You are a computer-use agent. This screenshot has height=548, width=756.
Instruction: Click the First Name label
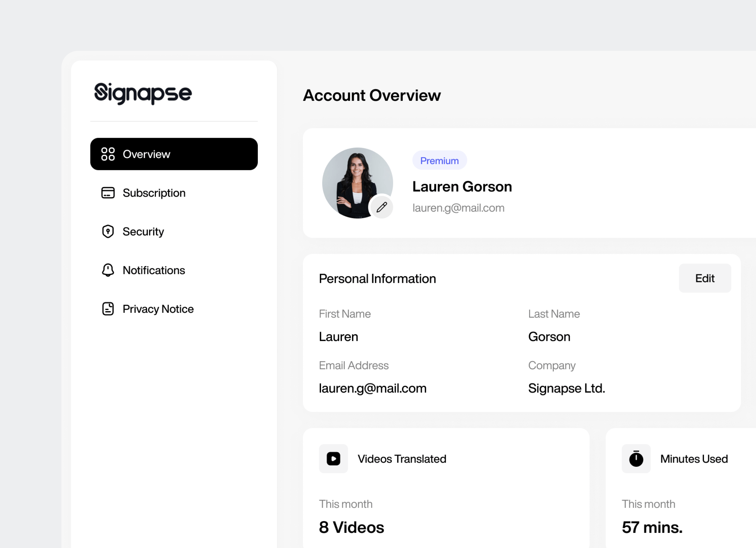point(345,314)
